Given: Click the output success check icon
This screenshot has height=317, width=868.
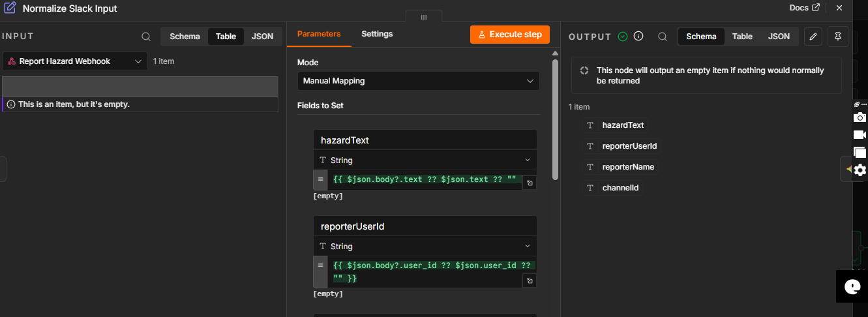Looking at the screenshot, I should click(x=623, y=37).
